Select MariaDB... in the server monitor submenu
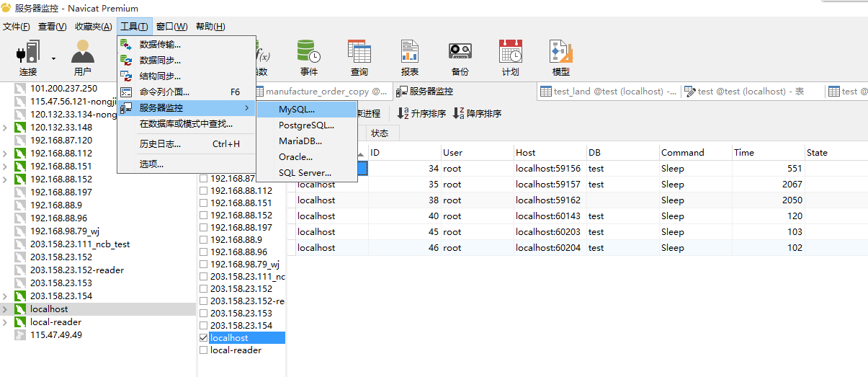The width and height of the screenshot is (868, 377). click(x=307, y=141)
